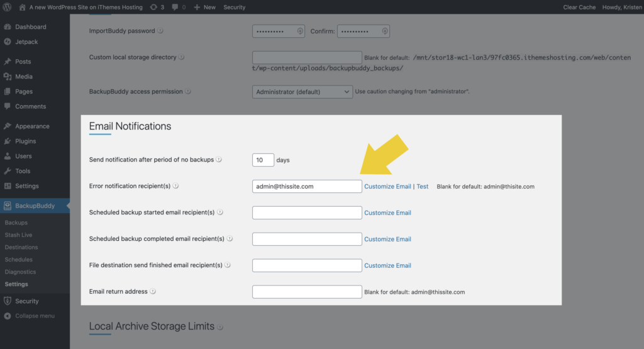This screenshot has width=644, height=349.
Task: Click the Email return address input field
Action: (x=307, y=292)
